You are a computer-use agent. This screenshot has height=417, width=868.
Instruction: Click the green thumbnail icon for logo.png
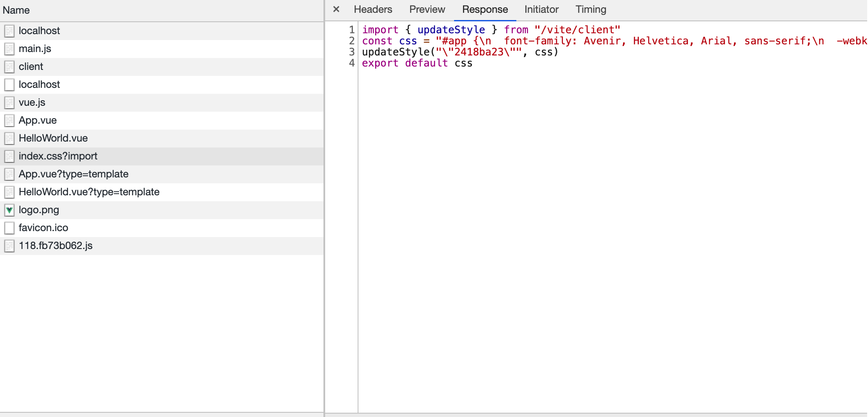(9, 210)
